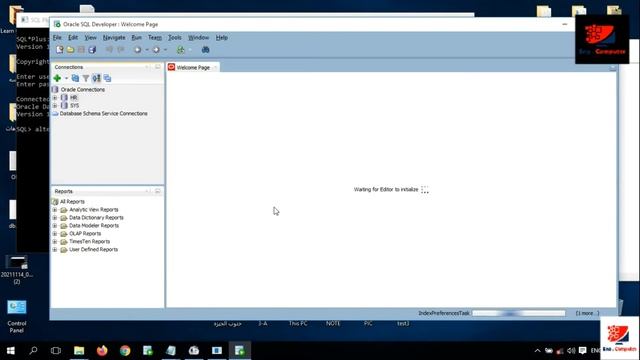Open the Forward history dropdown arrow
Image resolution: width=640 pixels, height=360 pixels.
165,50
